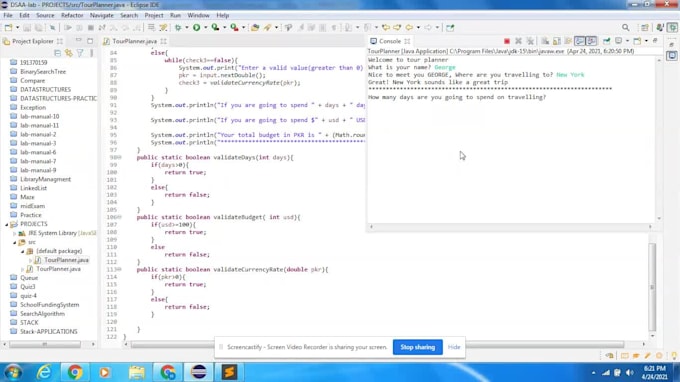Click the Pin Console icon
680x382 pixels.
click(x=606, y=41)
